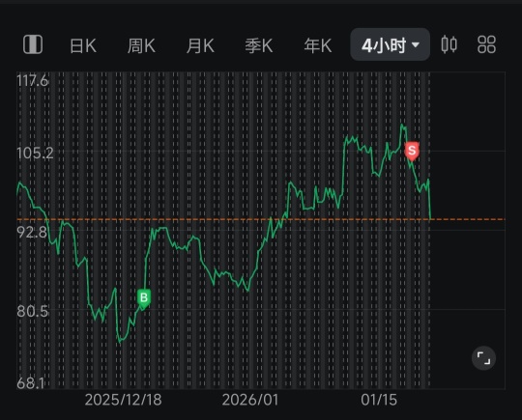Open the four-square grid indicators icon
The width and height of the screenshot is (522, 420).
click(486, 44)
